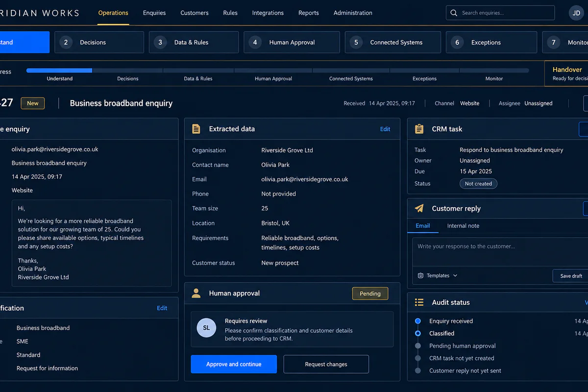Open the Enquiries menu
The image size is (588, 392).
(154, 13)
